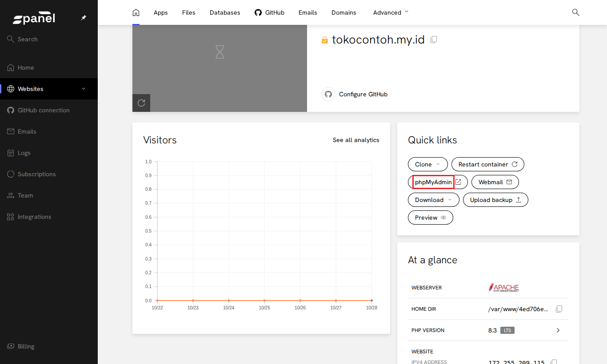The height and width of the screenshot is (364, 607).
Task: Click Configure GitHub link
Action: click(363, 94)
